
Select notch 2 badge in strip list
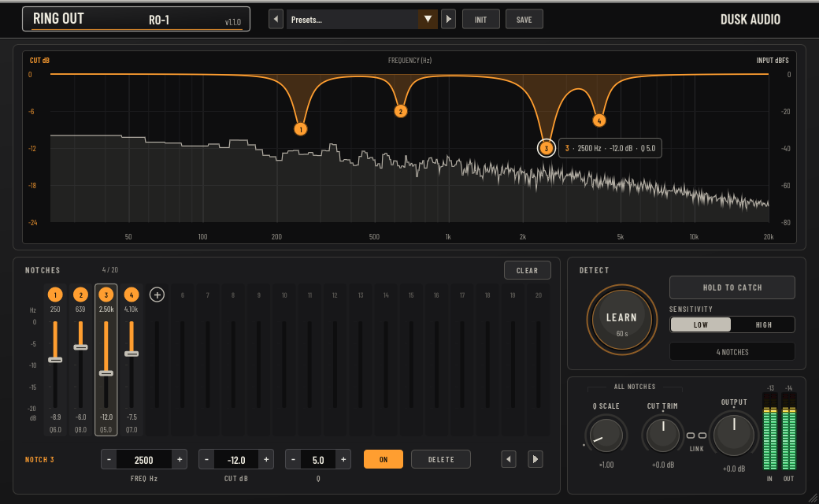[x=80, y=295]
